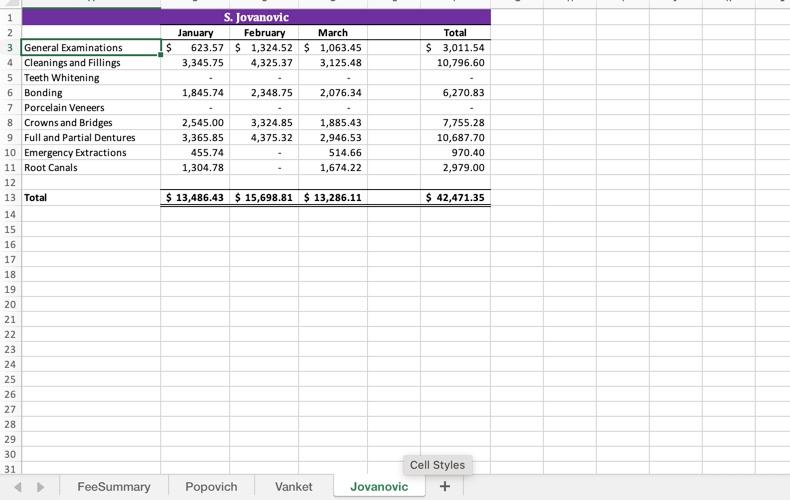
Task: Select the March column header cell
Action: (x=333, y=33)
